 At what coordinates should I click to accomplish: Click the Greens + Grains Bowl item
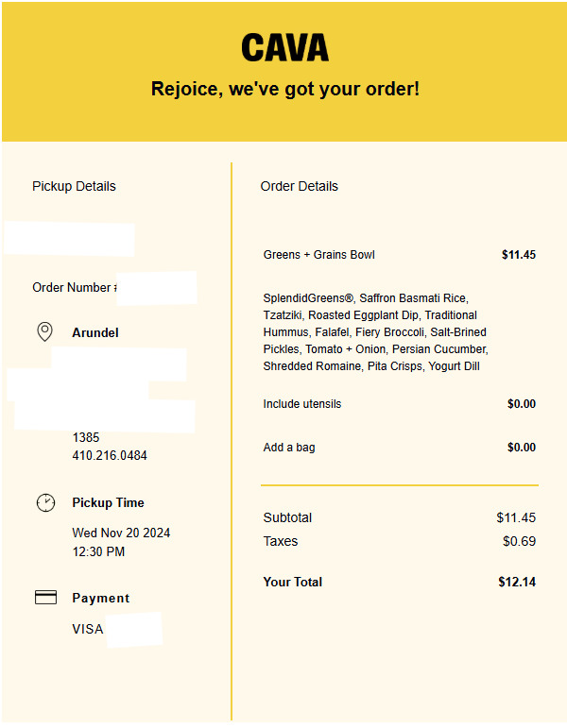(318, 255)
